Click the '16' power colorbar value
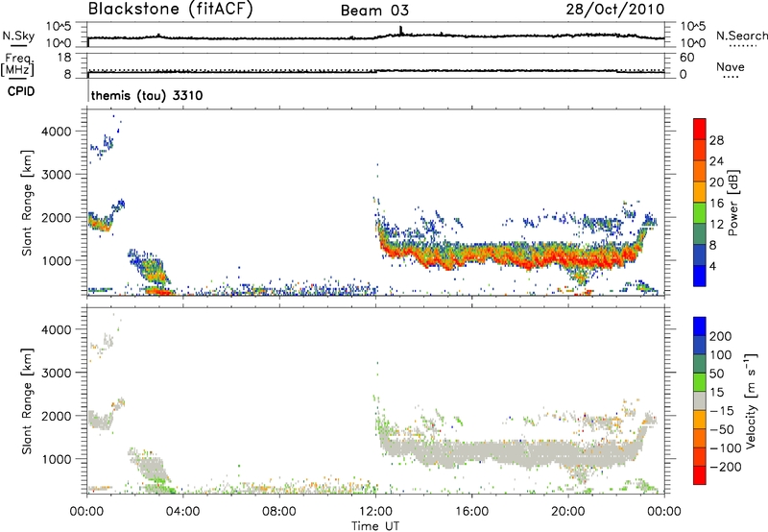Viewport: 768px width, 532px height. click(716, 204)
